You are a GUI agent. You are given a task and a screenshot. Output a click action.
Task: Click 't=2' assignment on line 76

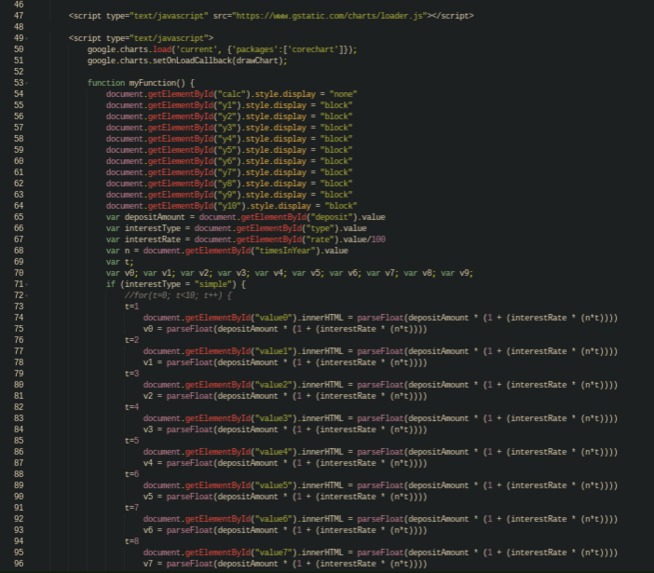pos(132,340)
